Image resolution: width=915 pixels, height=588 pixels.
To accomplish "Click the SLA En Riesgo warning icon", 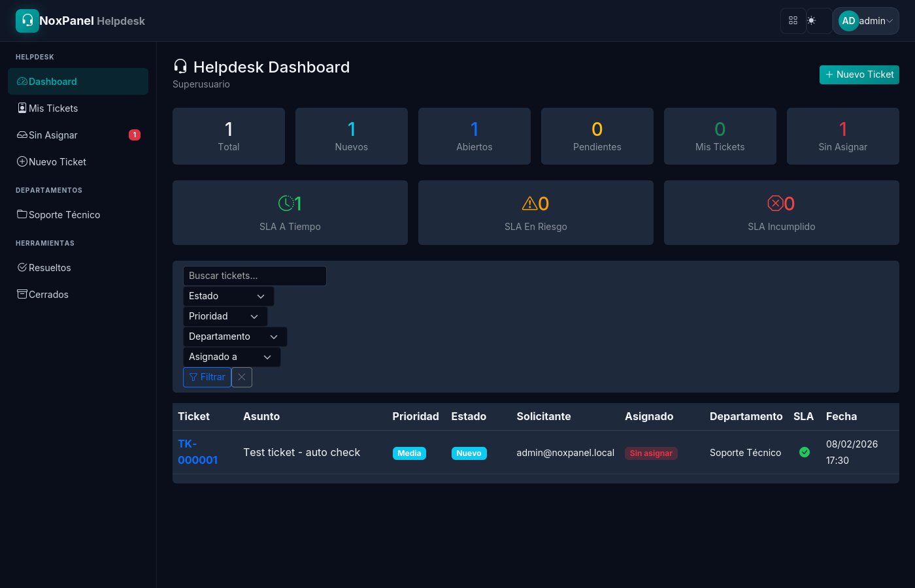I will tap(529, 204).
